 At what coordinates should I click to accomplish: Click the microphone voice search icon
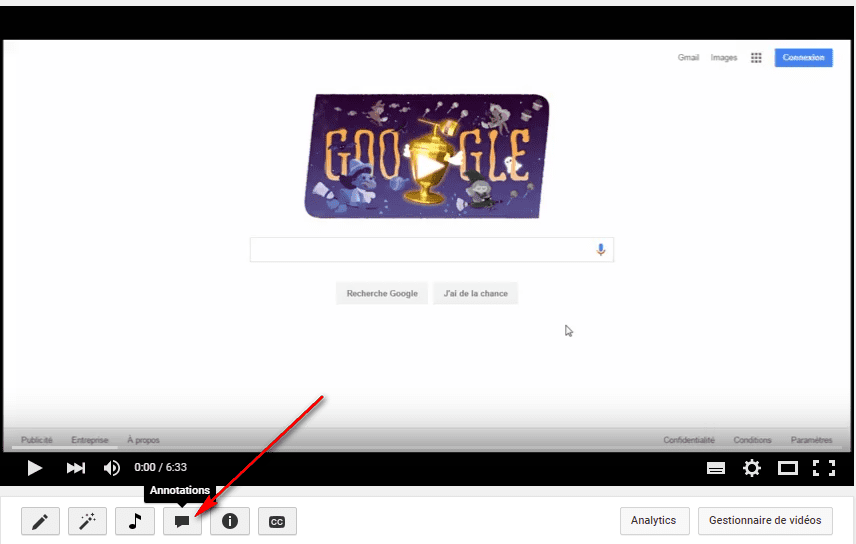(601, 250)
